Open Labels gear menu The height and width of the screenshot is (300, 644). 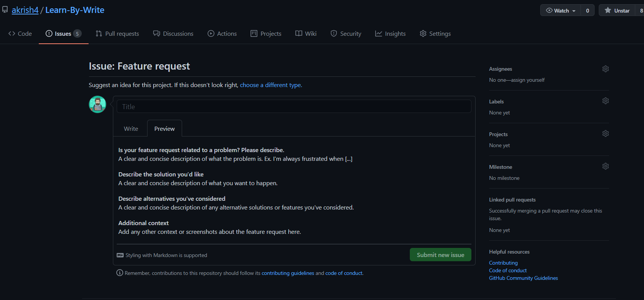pos(606,101)
